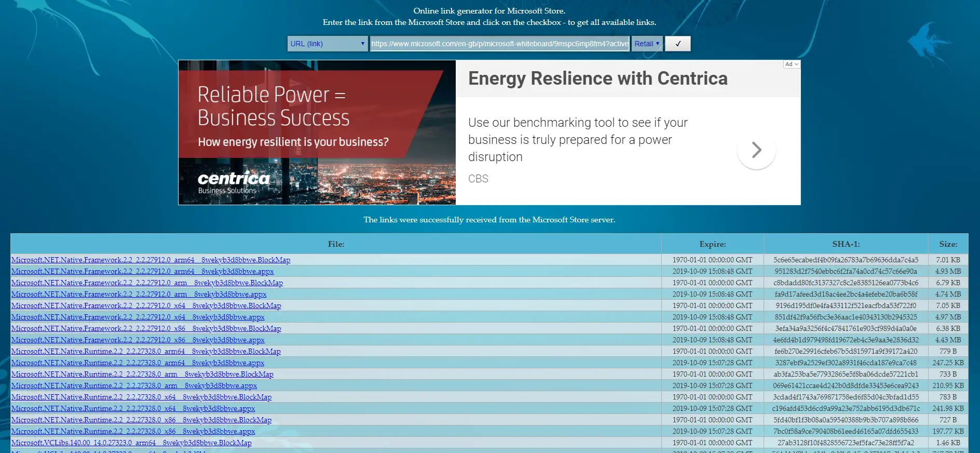The image size is (980, 453).
Task: Download NET.Native.Framework 2.2.27912.0 arm64 appx
Action: point(143,271)
